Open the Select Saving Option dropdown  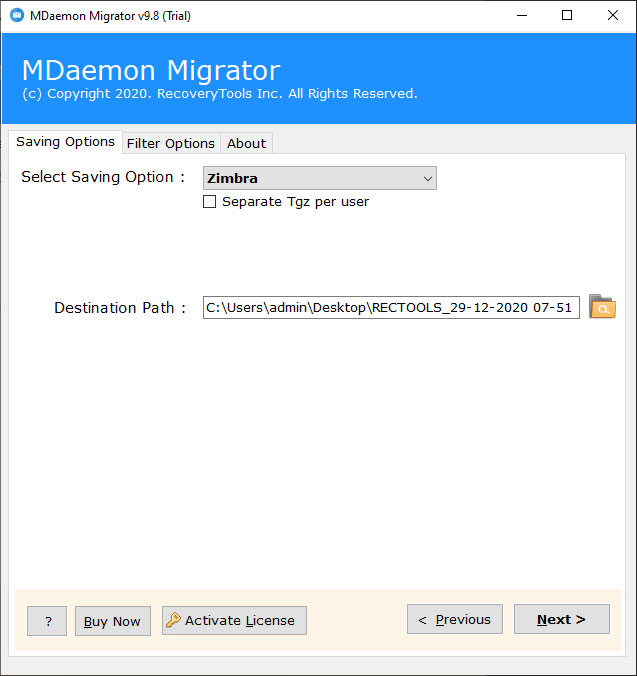320,178
